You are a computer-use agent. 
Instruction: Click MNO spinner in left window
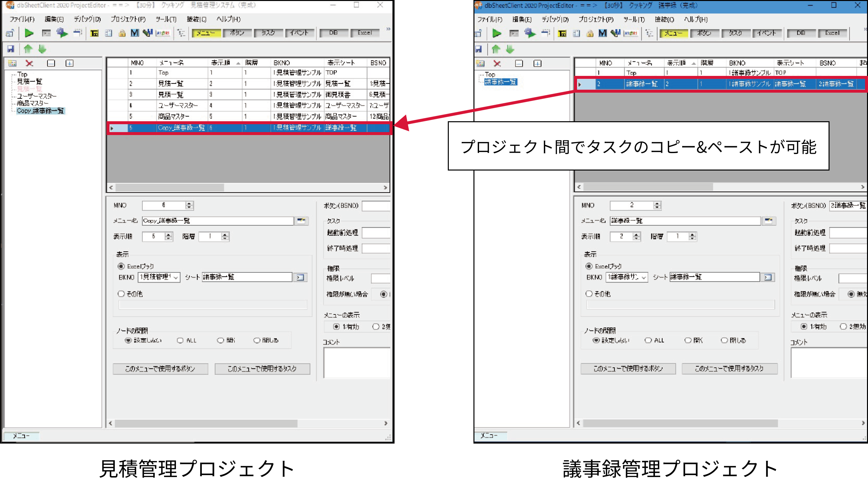pyautogui.click(x=189, y=205)
